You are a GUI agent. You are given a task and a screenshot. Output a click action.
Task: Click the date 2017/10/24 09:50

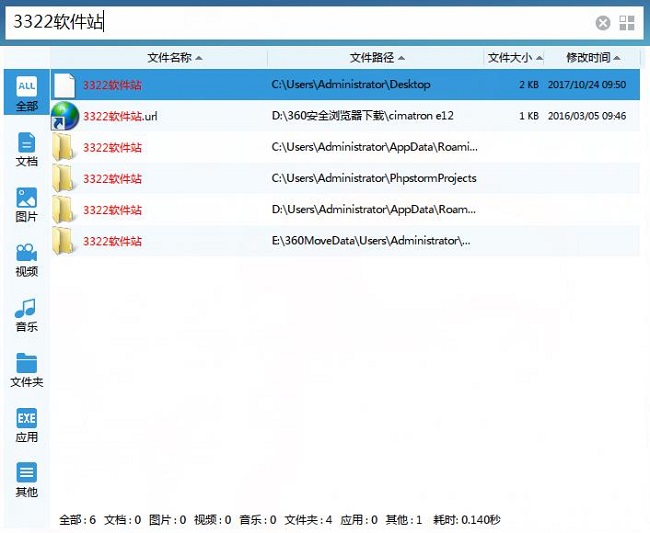coord(587,85)
